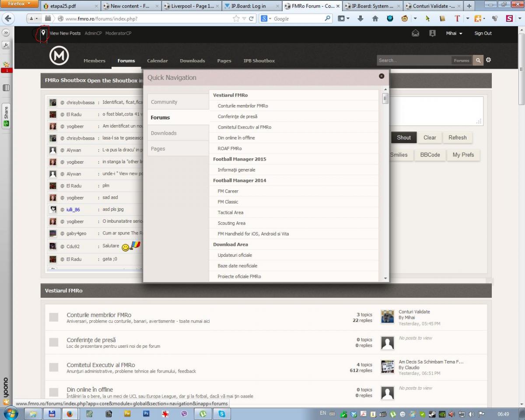This screenshot has width=525, height=420.
Task: Close the Quick Navigation popup
Action: click(381, 76)
